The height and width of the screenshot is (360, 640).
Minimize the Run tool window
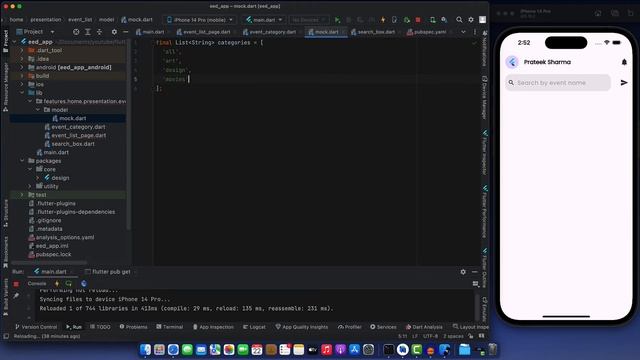[474, 271]
